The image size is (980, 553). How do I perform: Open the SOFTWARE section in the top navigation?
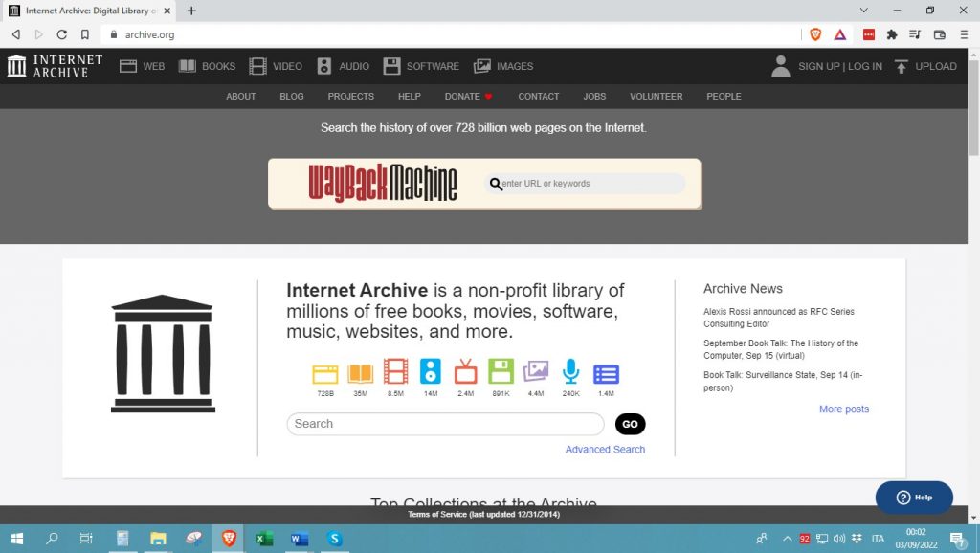click(x=421, y=66)
